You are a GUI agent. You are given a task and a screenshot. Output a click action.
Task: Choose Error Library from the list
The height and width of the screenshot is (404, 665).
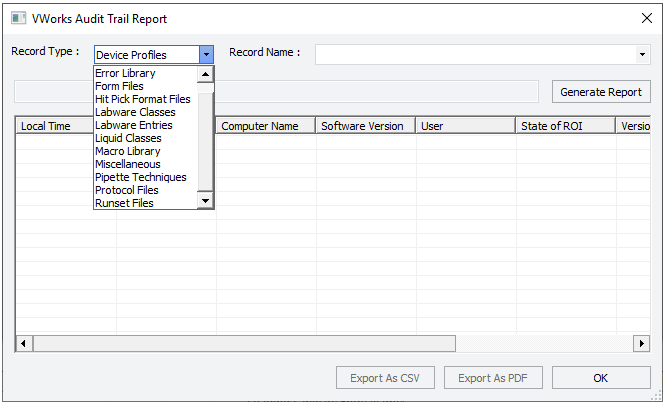[145, 73]
